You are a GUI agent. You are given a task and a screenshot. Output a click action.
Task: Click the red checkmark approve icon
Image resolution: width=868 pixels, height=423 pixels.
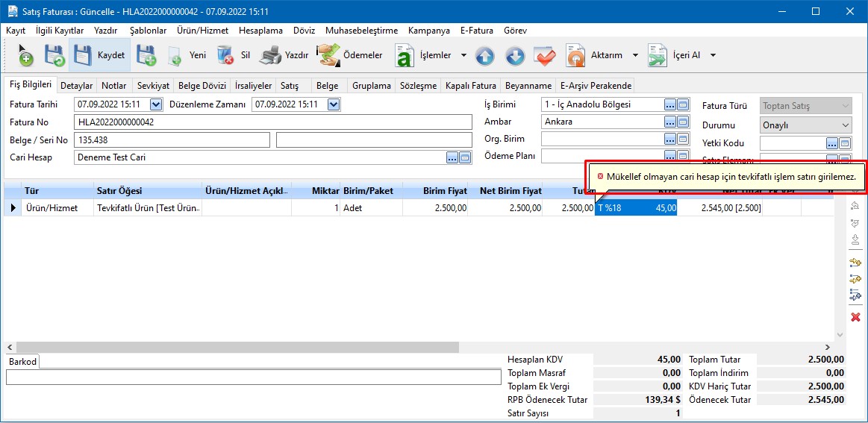[545, 55]
